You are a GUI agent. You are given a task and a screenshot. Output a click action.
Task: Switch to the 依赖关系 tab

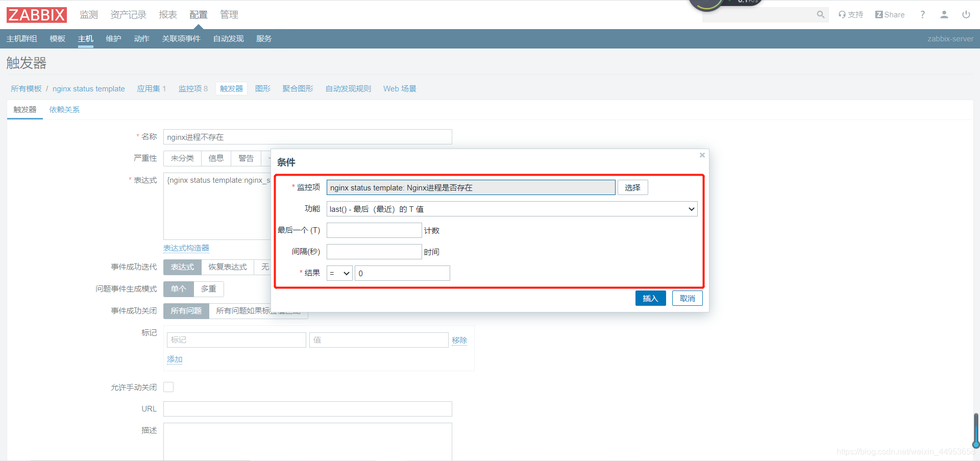tap(64, 110)
